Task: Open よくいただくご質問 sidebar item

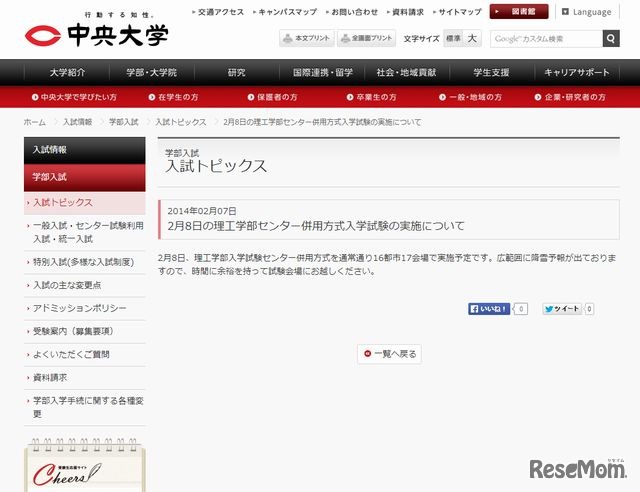Action: tap(84, 354)
